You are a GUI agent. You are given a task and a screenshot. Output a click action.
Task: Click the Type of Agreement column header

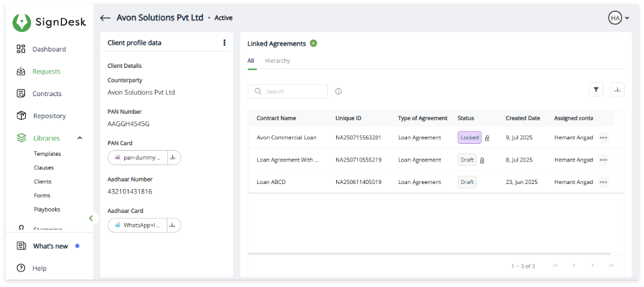(423, 118)
